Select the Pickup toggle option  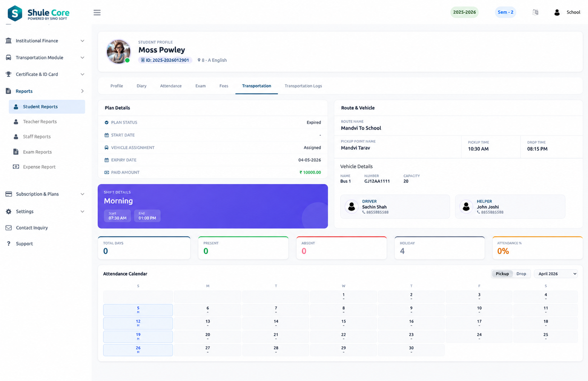502,274
